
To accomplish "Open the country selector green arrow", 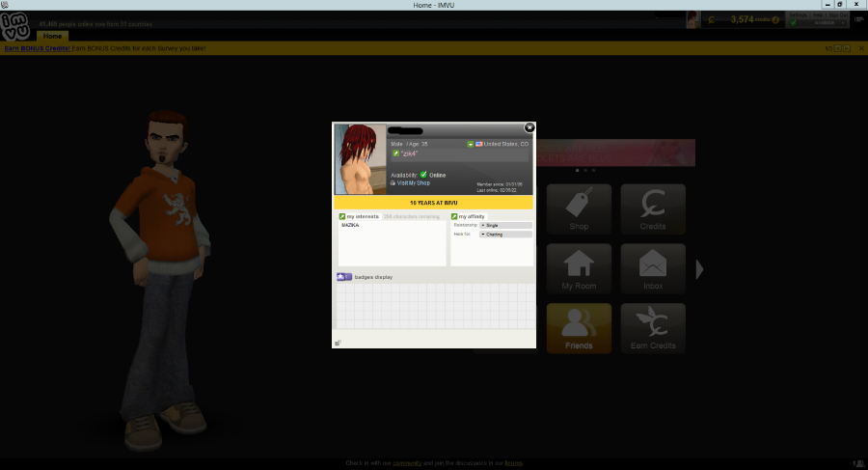I will (471, 144).
